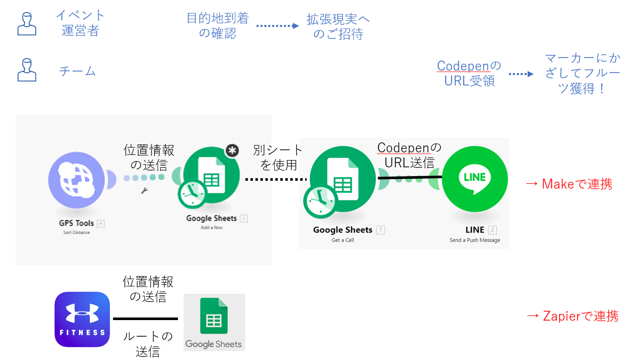Click the clock on Add a Row module
644x361 pixels.
(193, 195)
